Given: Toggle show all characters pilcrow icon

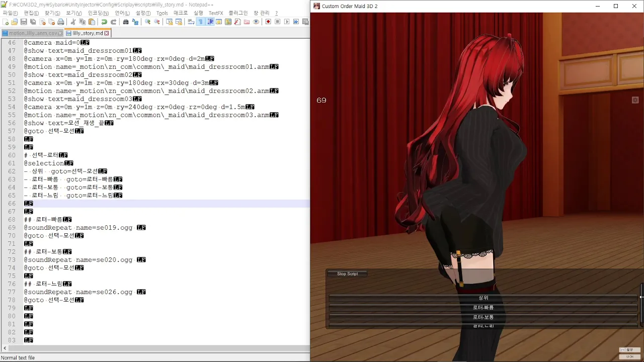Looking at the screenshot, I should coord(201,22).
